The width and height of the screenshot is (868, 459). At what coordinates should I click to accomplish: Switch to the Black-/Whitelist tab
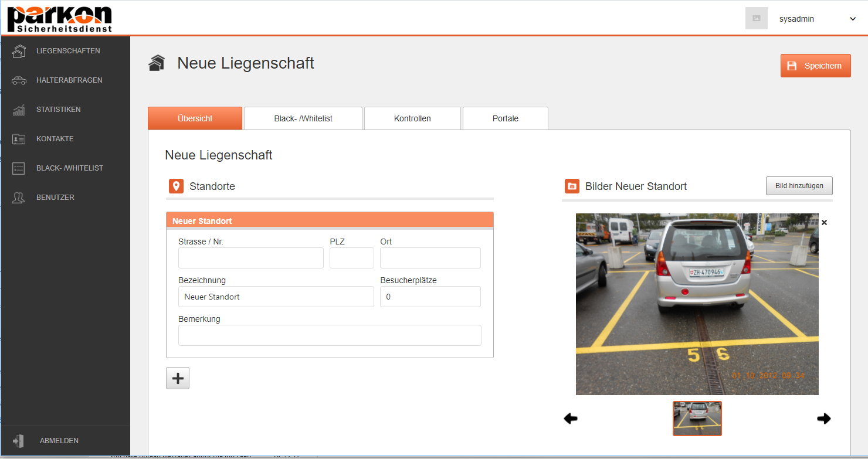point(303,118)
